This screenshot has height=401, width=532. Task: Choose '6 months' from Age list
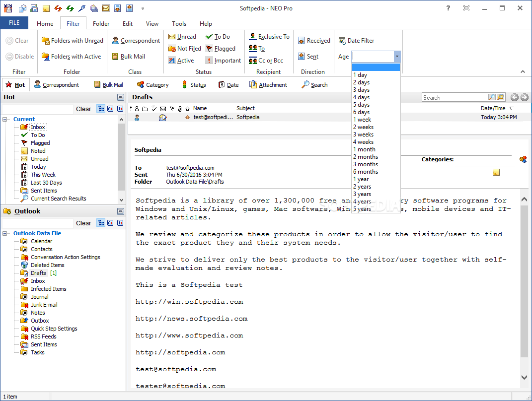376,172
